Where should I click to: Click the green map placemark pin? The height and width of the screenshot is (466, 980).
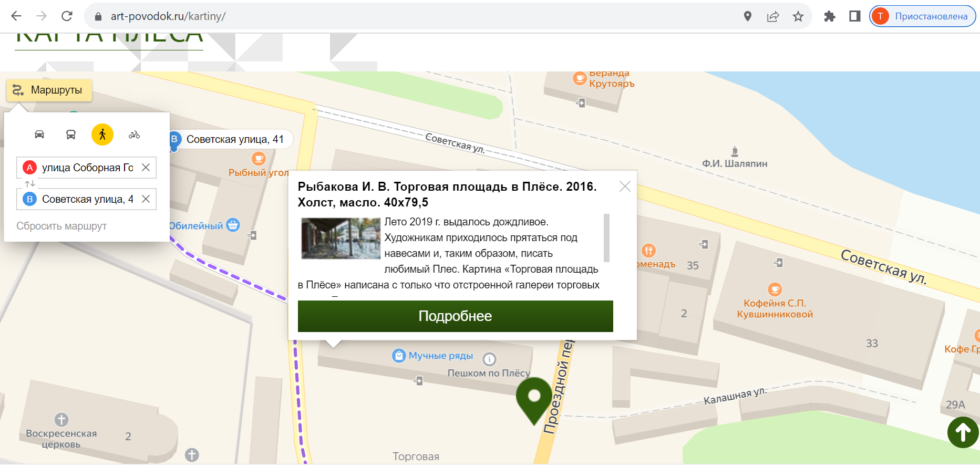coord(534,401)
